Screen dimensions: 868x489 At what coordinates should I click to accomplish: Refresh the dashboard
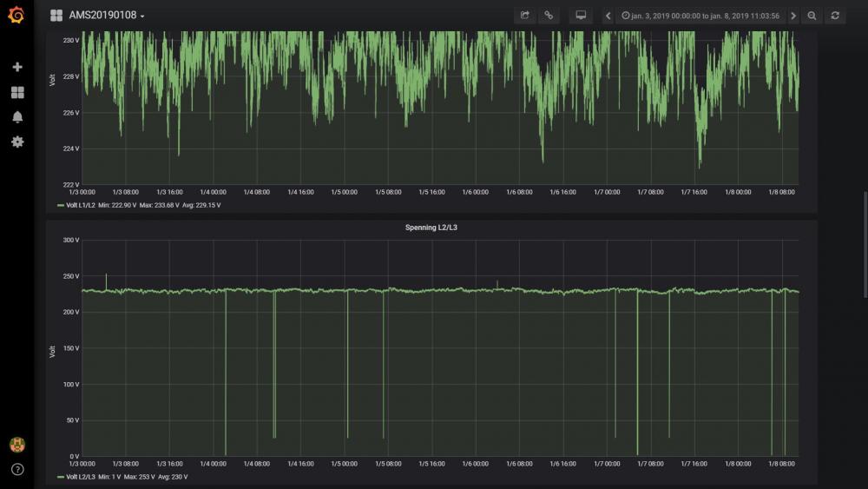[x=835, y=16]
